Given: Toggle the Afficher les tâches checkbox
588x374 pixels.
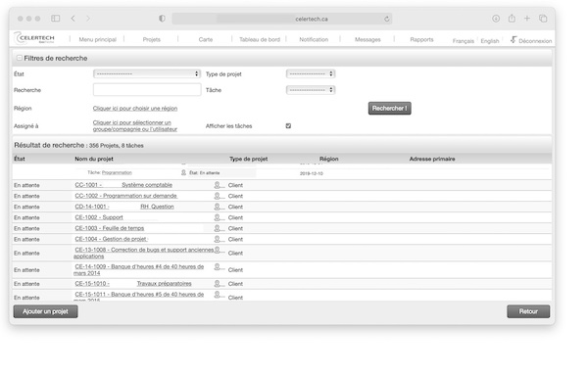Looking at the screenshot, I should 288,126.
